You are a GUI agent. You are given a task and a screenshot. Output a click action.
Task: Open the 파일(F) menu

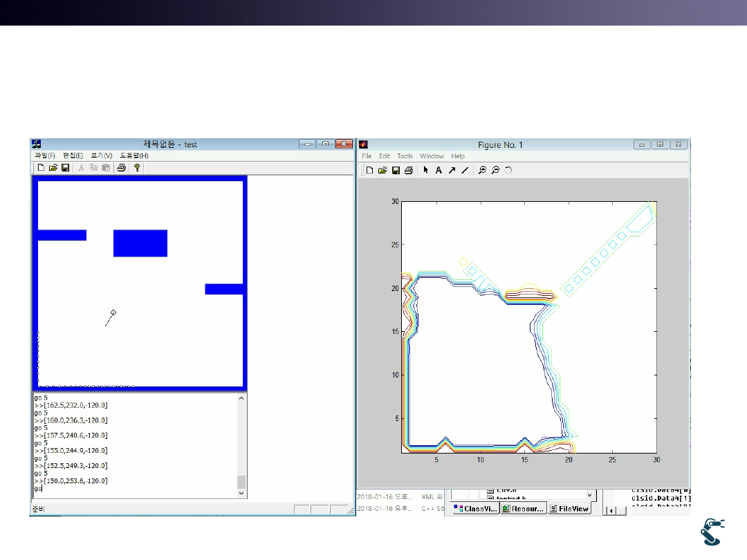44,156
